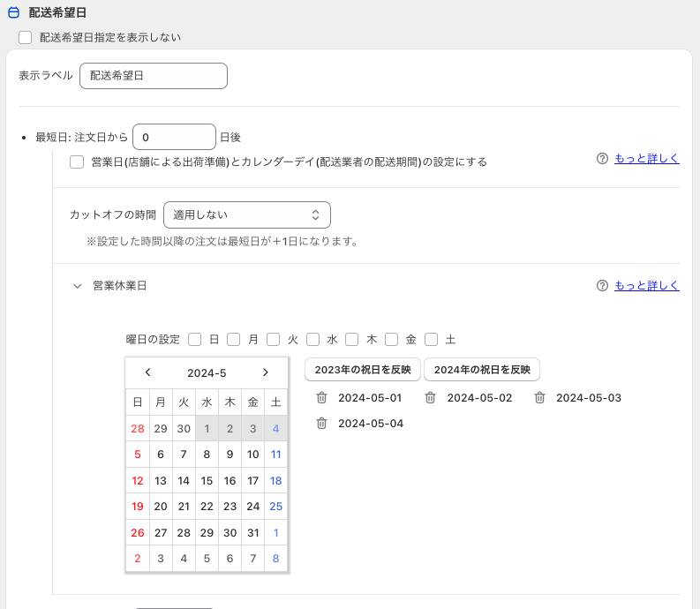Select May 1 in the calendar

pyautogui.click(x=207, y=429)
